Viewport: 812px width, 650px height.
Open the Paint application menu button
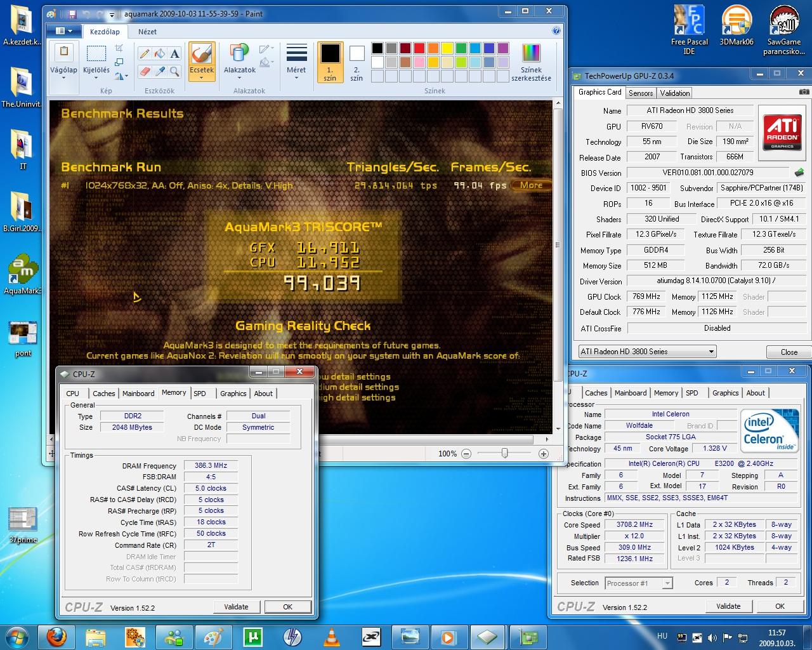click(x=65, y=30)
